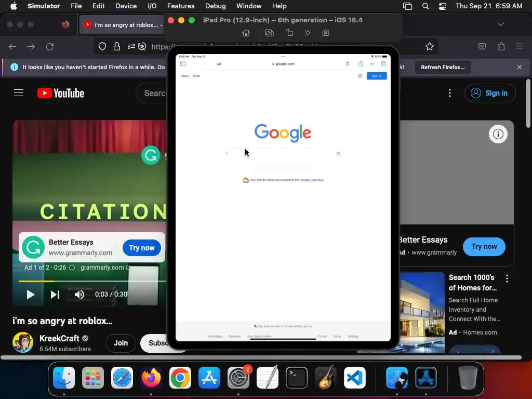Click YouTube Sign in button
Viewport: 532px width, 399px height.
490,93
